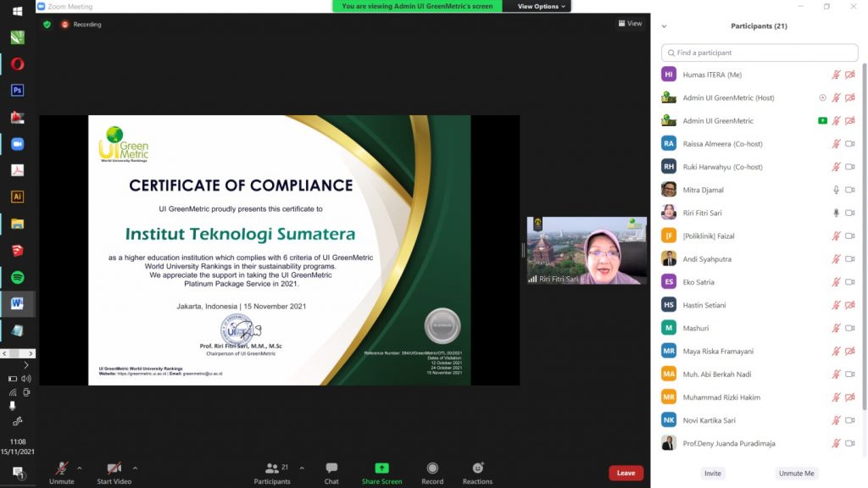Collapse the Participants panel chevron
Image resolution: width=868 pixels, height=488 pixels.
665,26
